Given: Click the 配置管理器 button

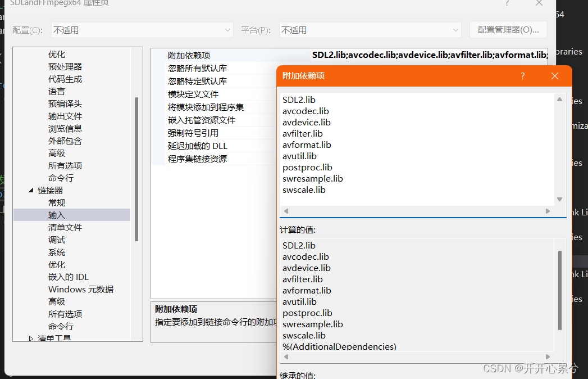Looking at the screenshot, I should (508, 29).
